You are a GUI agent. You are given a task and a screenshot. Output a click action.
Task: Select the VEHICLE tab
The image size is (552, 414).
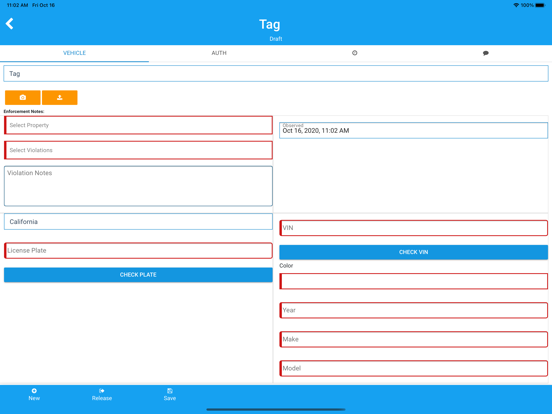(x=74, y=53)
